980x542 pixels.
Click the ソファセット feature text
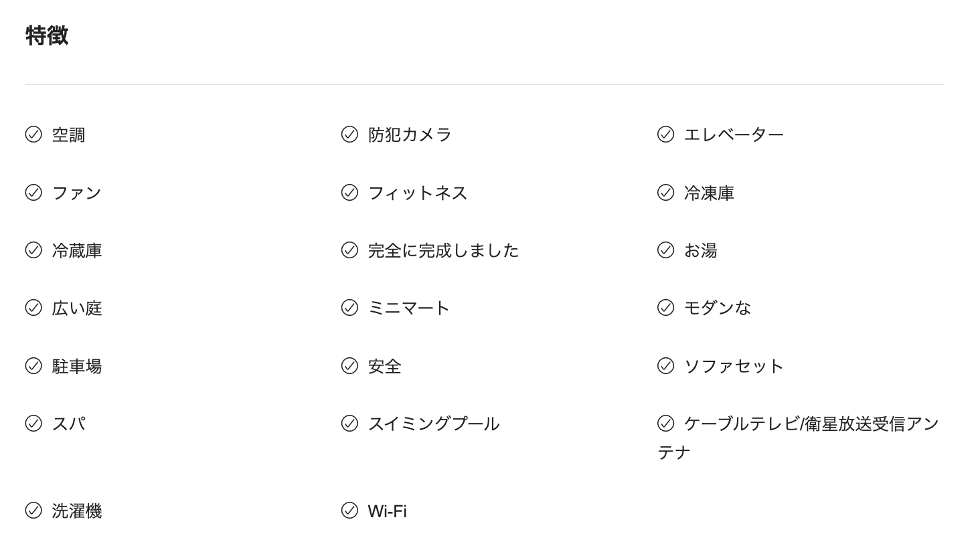[x=734, y=366]
